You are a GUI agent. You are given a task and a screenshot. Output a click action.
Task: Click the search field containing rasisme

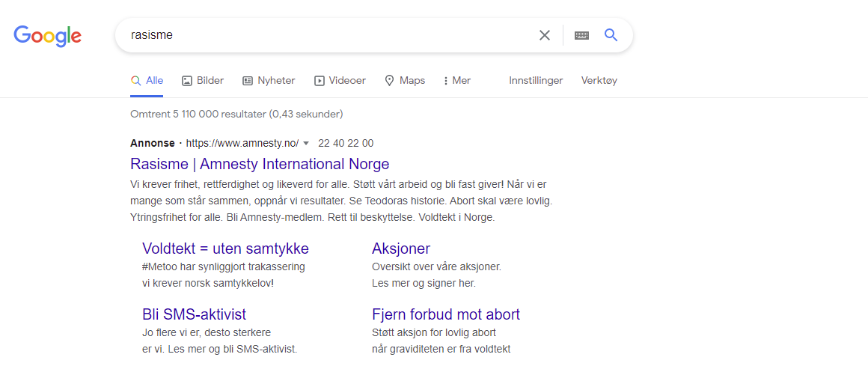pyautogui.click(x=326, y=35)
